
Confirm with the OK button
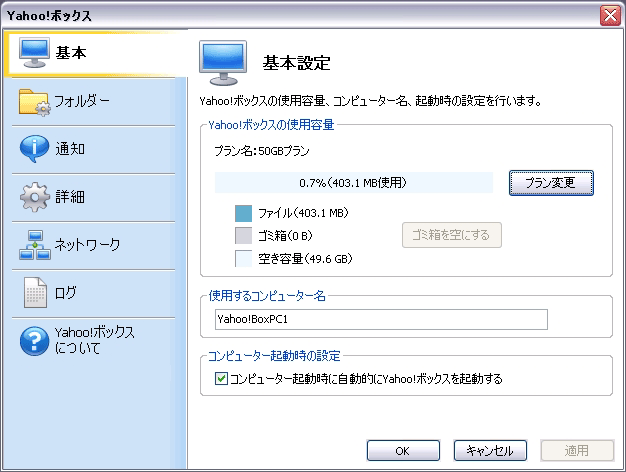pos(403,451)
